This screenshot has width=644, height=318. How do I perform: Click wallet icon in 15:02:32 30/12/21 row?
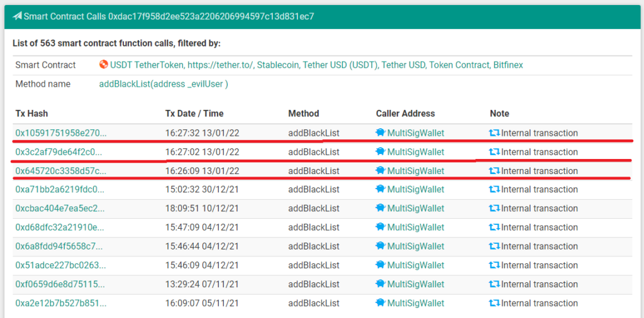(x=380, y=190)
